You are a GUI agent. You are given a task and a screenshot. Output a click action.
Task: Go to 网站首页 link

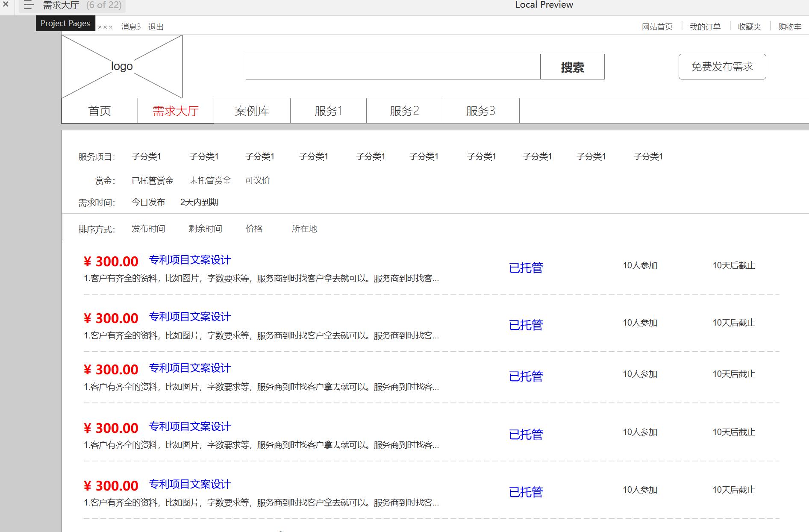click(657, 27)
